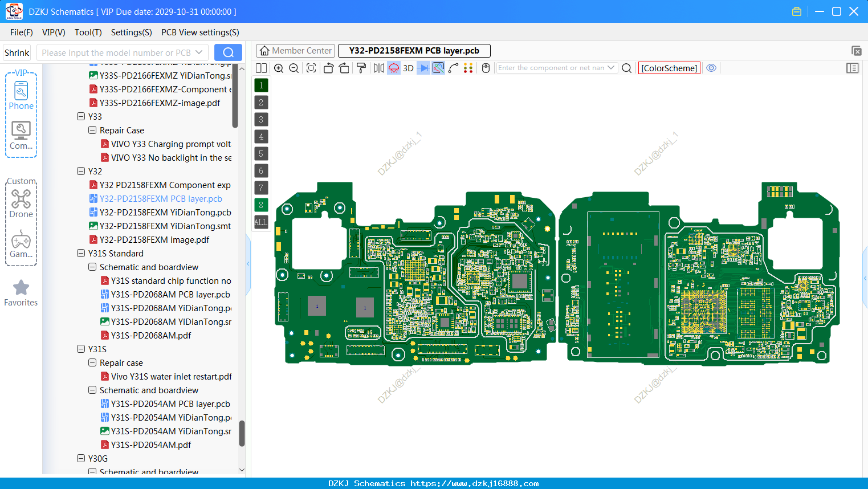Select PCB layer 1
The image size is (868, 489).
click(261, 85)
